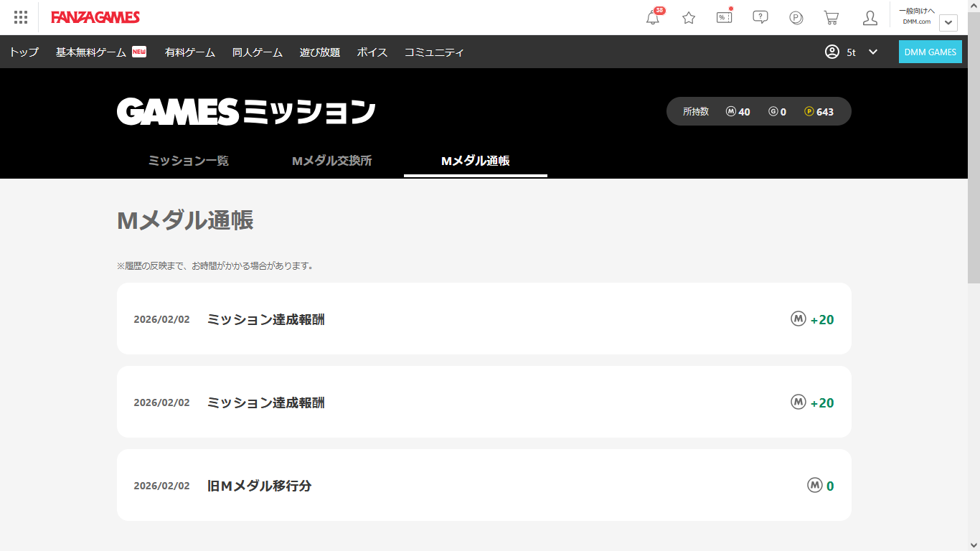Viewport: 980px width, 551px height.
Task: Switch to the ミッション一覧 tab
Action: tap(189, 161)
